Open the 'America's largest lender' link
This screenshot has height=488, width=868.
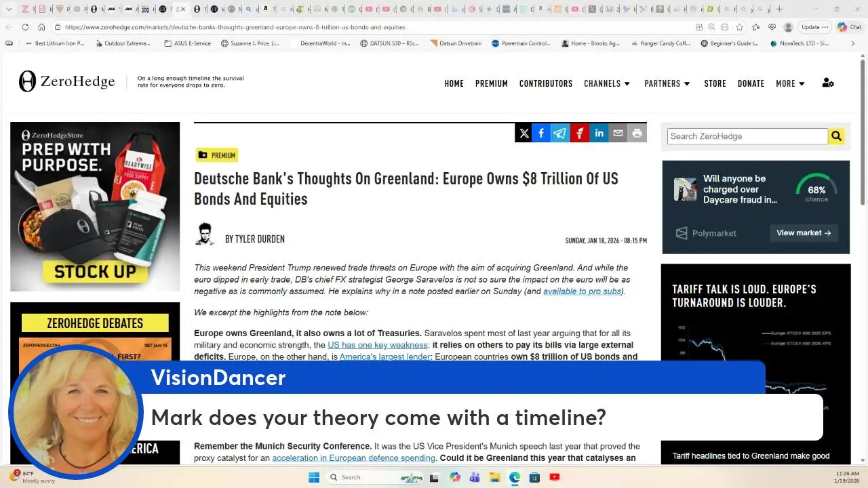point(385,357)
